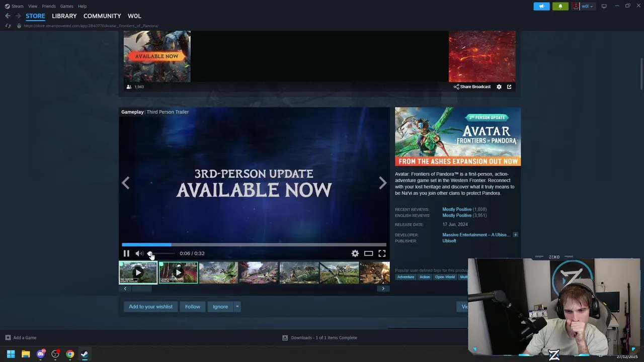
Task: Open the View menu
Action: point(33,6)
